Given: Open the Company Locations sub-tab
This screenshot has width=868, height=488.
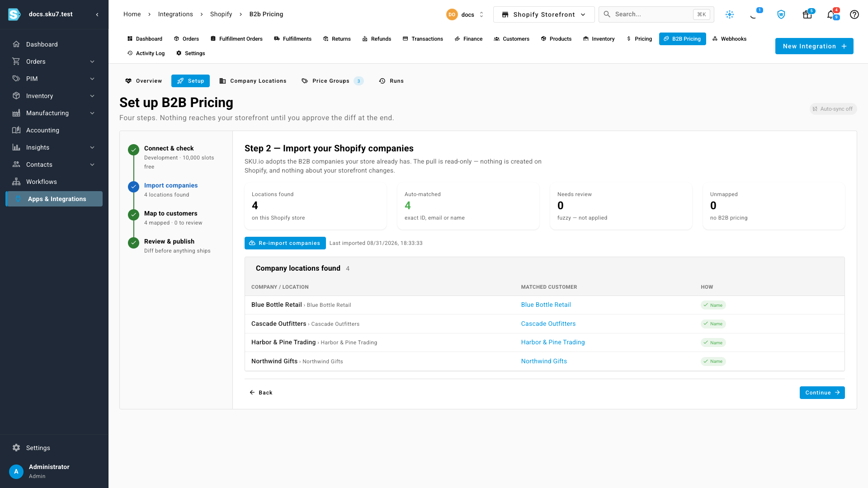Looking at the screenshot, I should (x=253, y=81).
